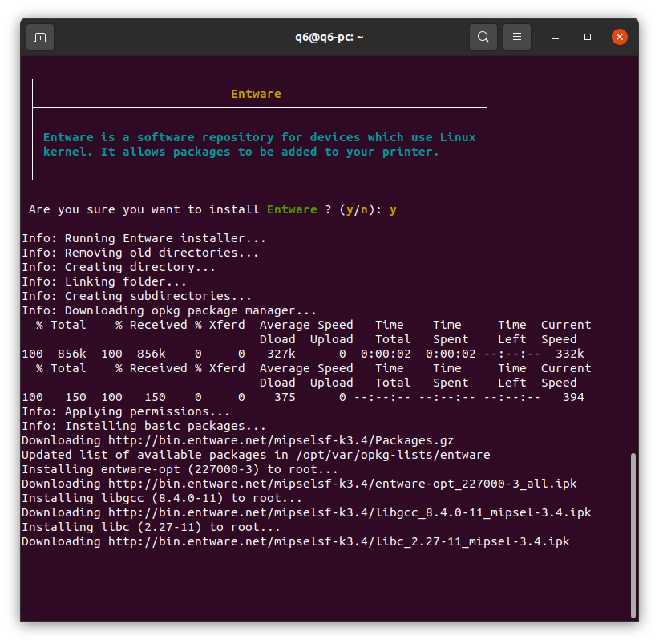Viewport: 659px width, 644px height.
Task: Click 'Info: Downloading opkg package manager...' line
Action: [x=169, y=310]
